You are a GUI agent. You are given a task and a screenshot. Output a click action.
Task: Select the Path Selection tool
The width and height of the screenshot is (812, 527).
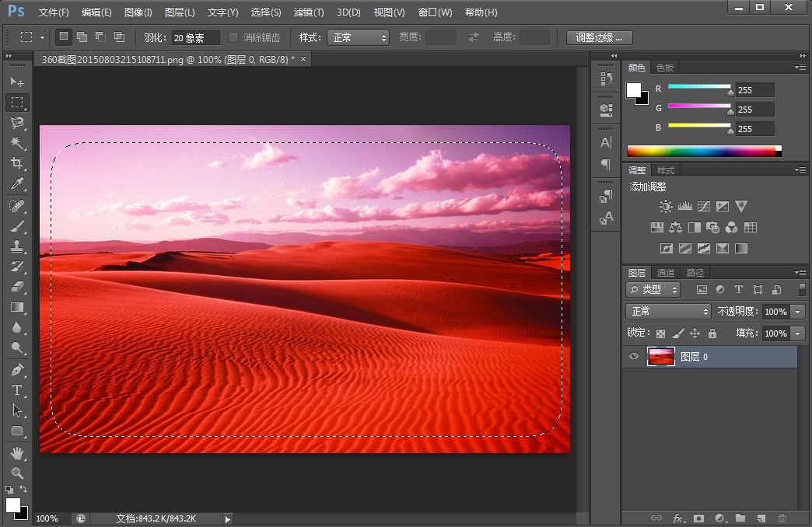click(17, 410)
